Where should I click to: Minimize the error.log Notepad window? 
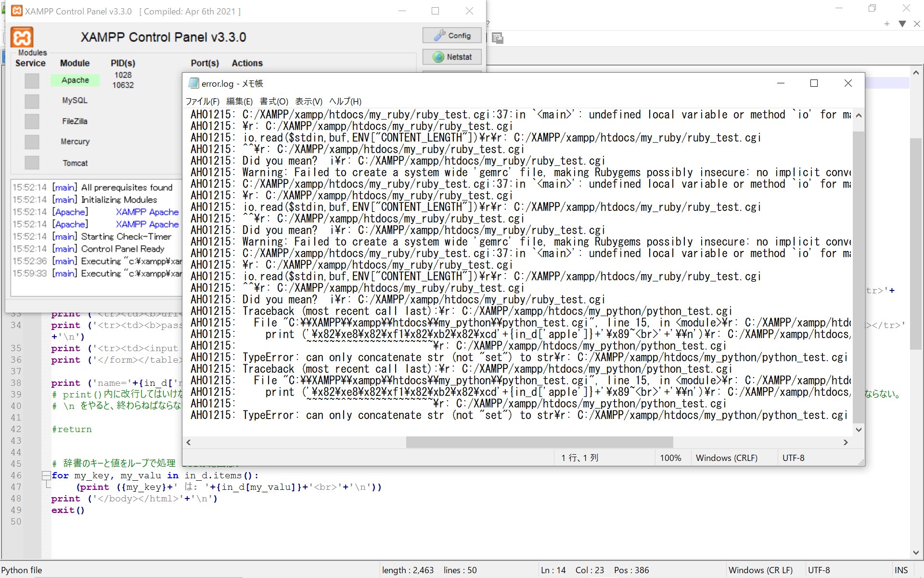coord(781,83)
